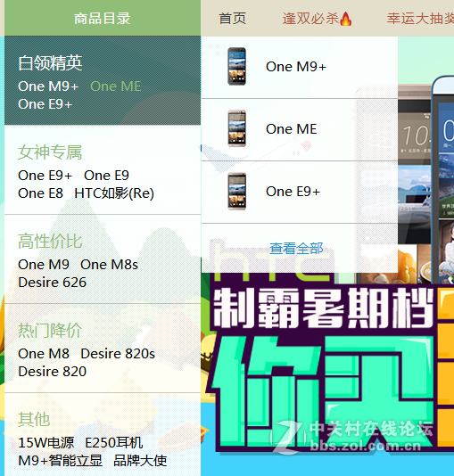Open the One M8s link
The image size is (454, 476).
click(109, 265)
